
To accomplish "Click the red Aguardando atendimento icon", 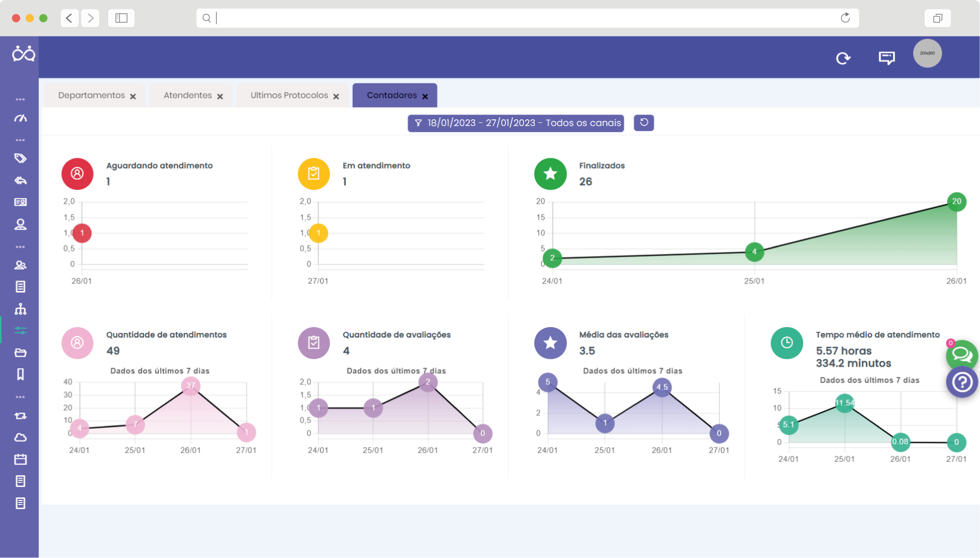I will [x=77, y=173].
